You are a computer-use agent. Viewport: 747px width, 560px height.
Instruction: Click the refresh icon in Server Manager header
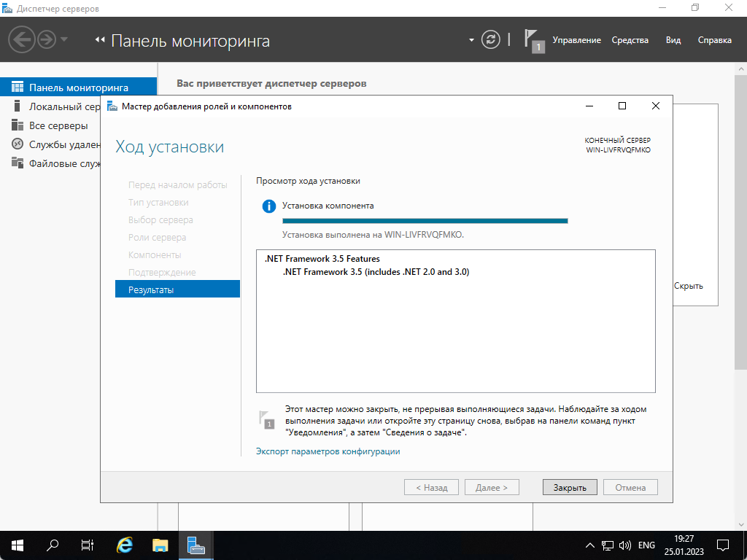coord(490,39)
